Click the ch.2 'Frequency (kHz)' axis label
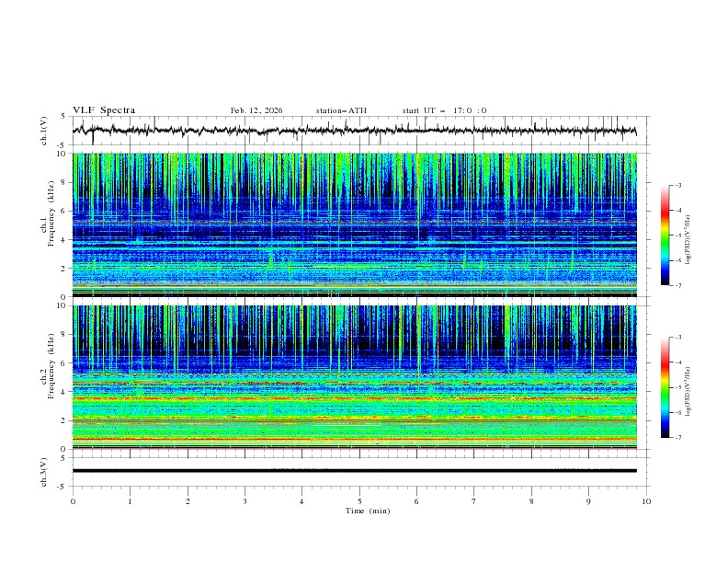Image resolution: width=728 pixels, height=563 pixels. (x=51, y=365)
